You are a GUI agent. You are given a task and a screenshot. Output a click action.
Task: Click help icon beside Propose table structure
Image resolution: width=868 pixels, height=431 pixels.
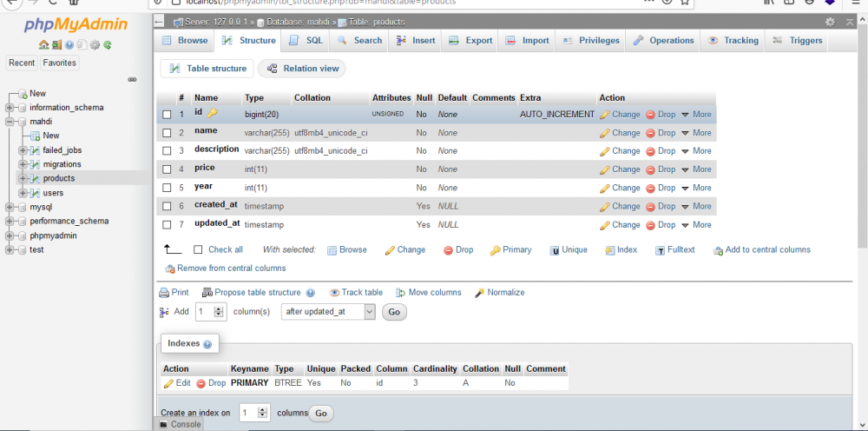click(310, 293)
